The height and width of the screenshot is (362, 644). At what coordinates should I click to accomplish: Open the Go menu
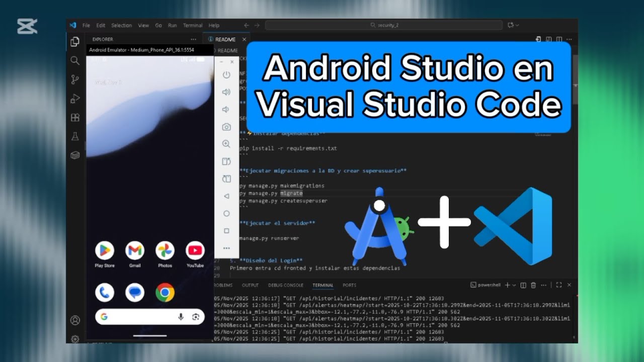tap(158, 25)
